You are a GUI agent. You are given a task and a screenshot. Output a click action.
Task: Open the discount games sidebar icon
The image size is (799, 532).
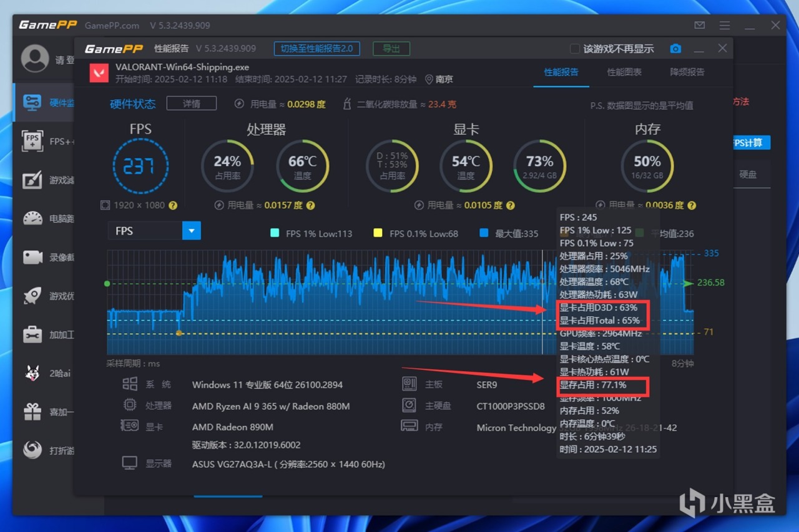32,450
